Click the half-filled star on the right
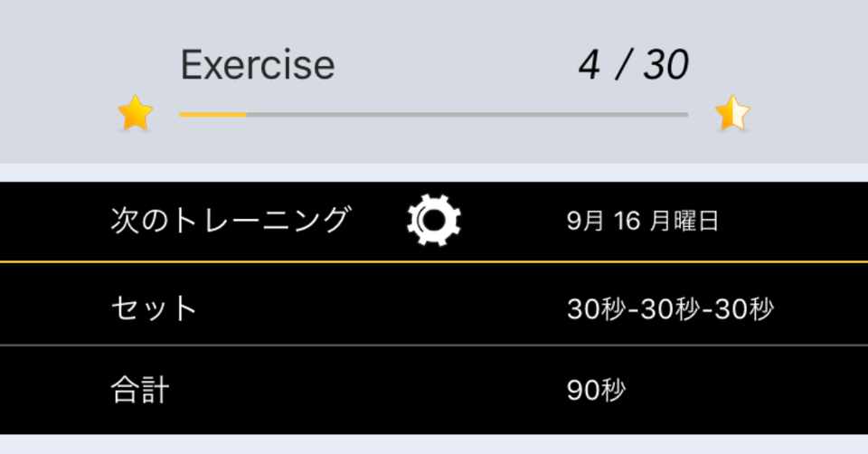 pyautogui.click(x=731, y=114)
